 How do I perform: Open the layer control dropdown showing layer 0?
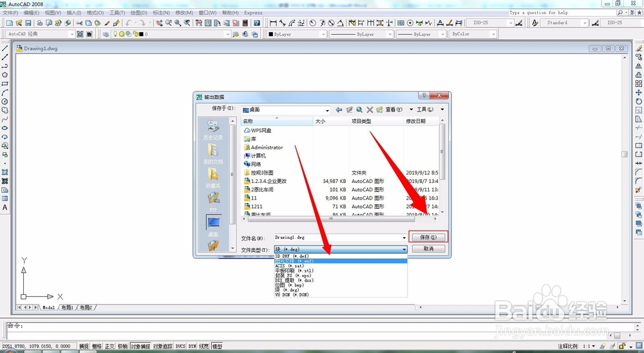[171, 34]
